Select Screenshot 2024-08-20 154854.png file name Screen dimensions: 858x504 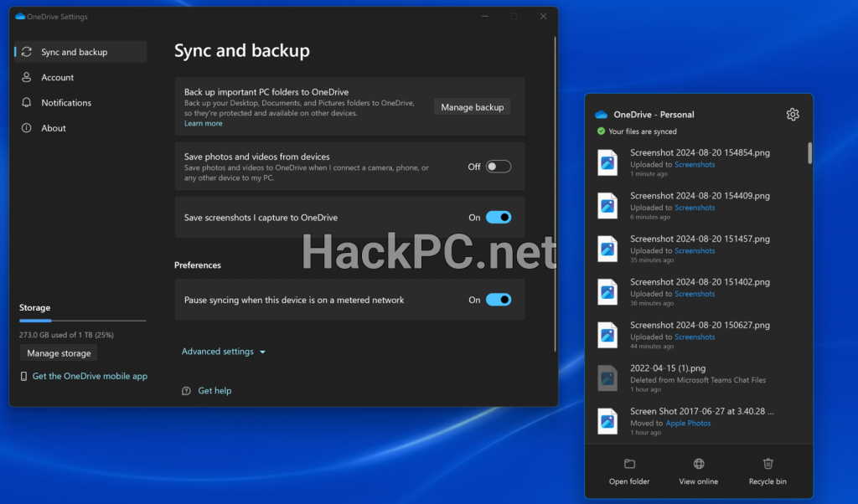tap(700, 152)
